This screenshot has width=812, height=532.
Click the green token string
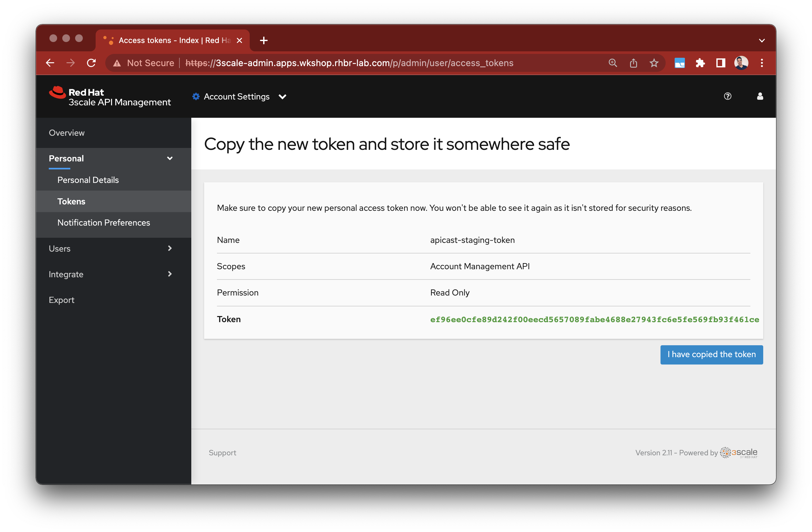594,320
